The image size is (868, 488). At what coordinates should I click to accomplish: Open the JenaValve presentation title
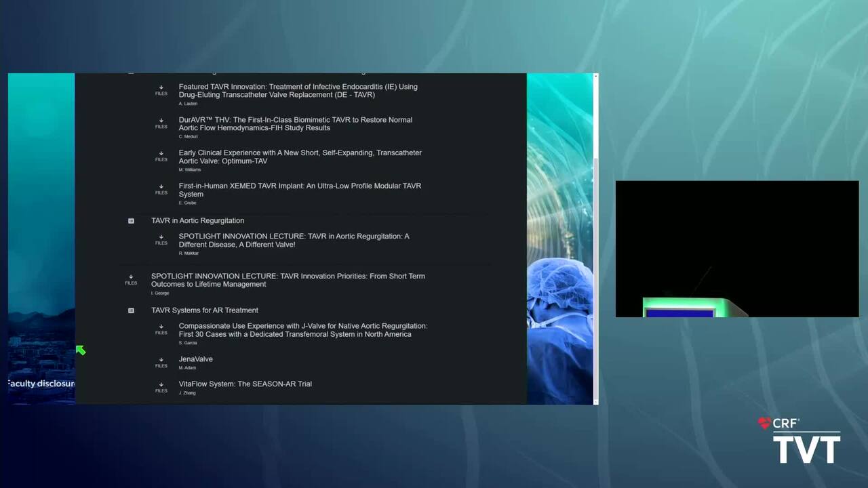[x=195, y=359]
